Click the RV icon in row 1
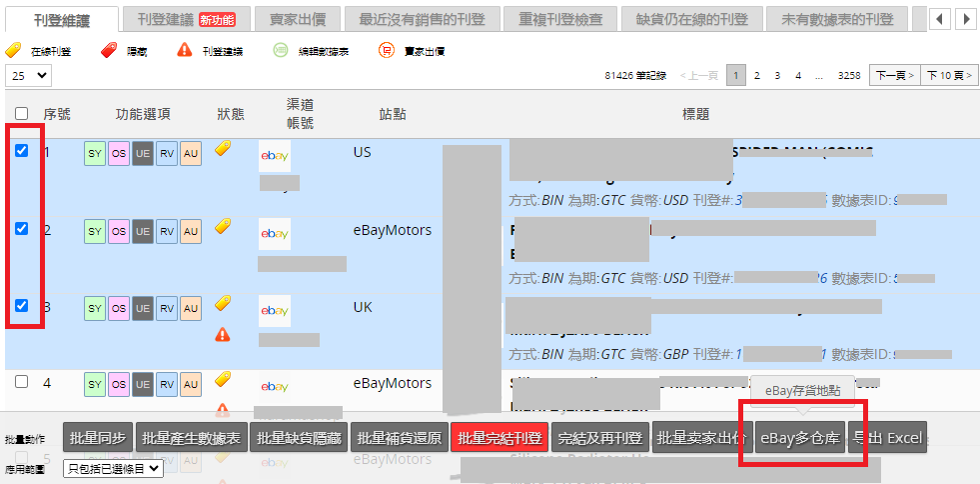The height and width of the screenshot is (484, 980). tap(167, 156)
